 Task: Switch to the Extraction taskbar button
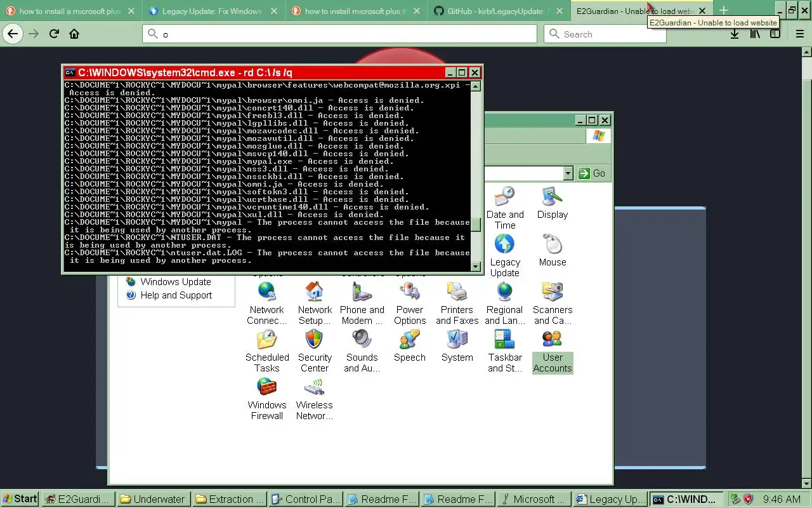coord(229,499)
